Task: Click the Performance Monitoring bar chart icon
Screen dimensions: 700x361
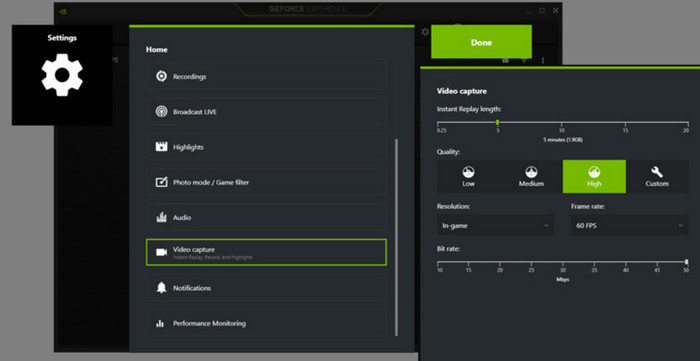Action: click(x=160, y=324)
